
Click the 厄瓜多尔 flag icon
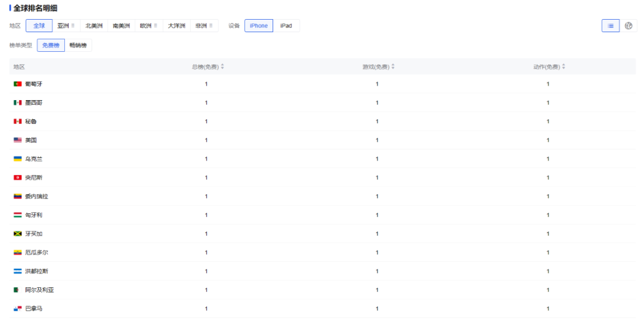click(x=17, y=253)
